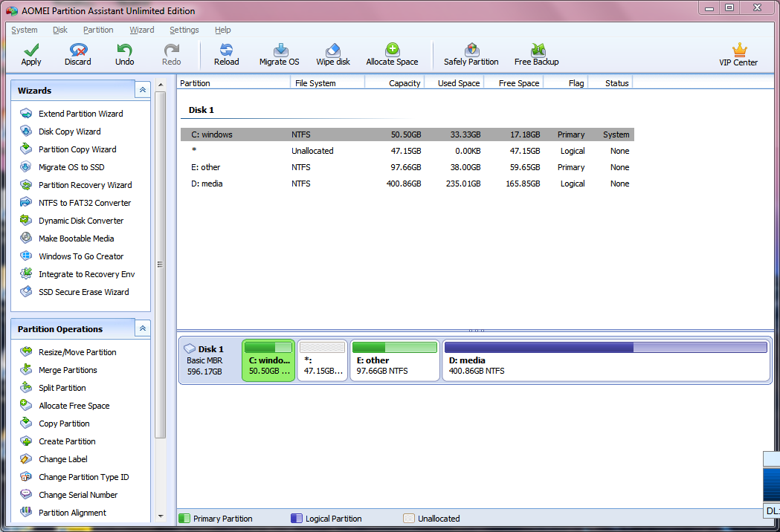Select the Unallocated 47.15GB row
The width and height of the screenshot is (780, 532).
click(407, 151)
